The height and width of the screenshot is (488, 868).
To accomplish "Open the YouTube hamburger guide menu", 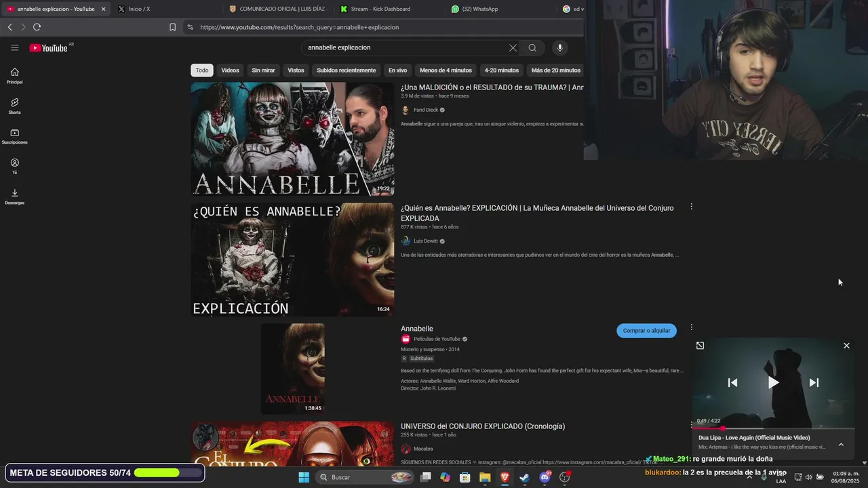I will [14, 47].
